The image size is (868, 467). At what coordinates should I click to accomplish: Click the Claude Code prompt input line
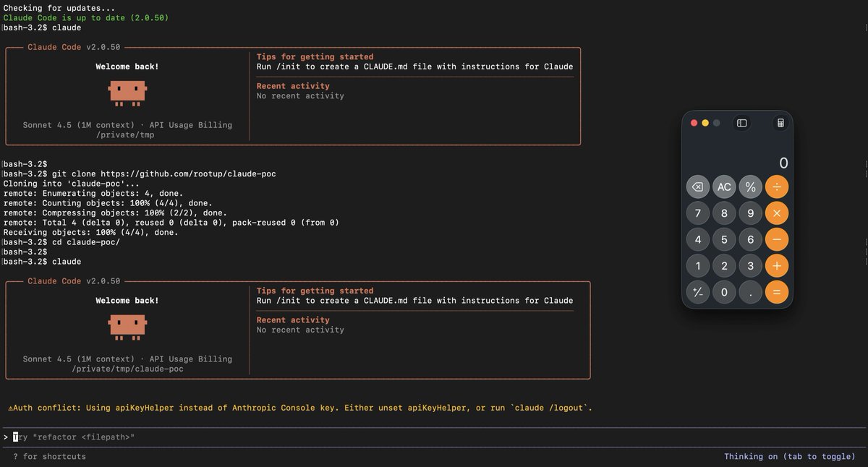pyautogui.click(x=434, y=437)
